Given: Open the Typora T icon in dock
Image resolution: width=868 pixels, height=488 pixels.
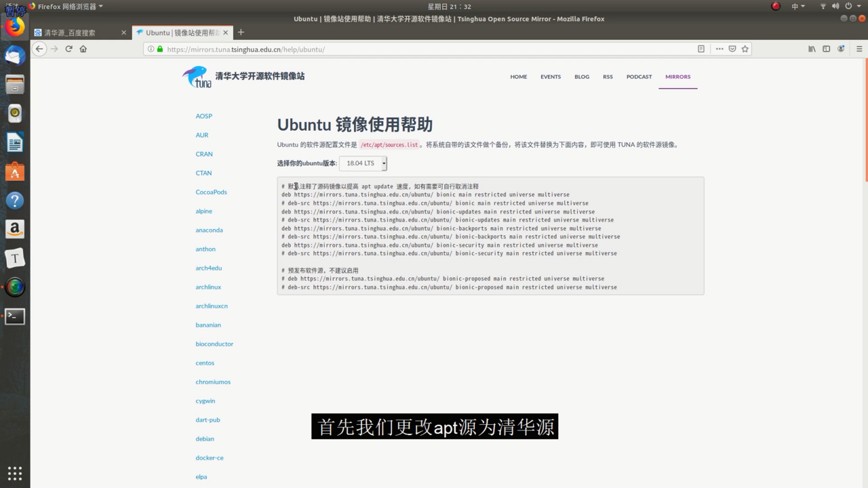Looking at the screenshot, I should [15, 258].
